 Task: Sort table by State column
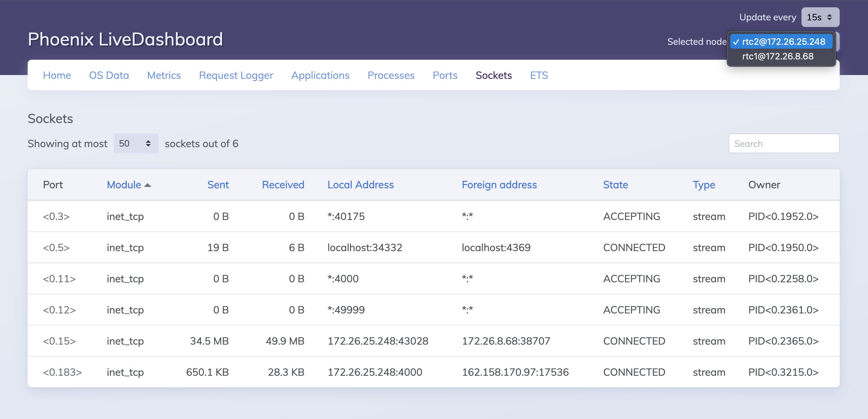point(615,185)
